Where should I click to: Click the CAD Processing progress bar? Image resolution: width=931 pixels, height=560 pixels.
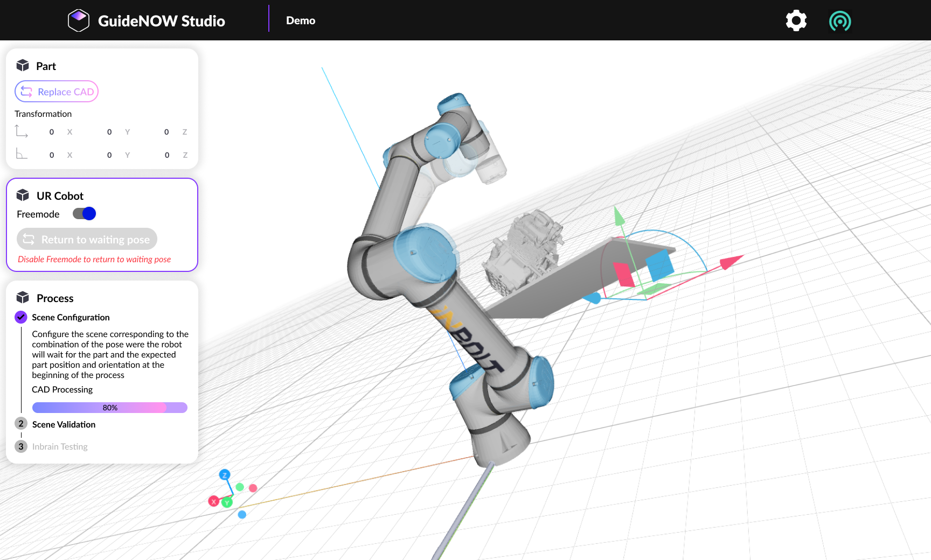click(x=110, y=408)
